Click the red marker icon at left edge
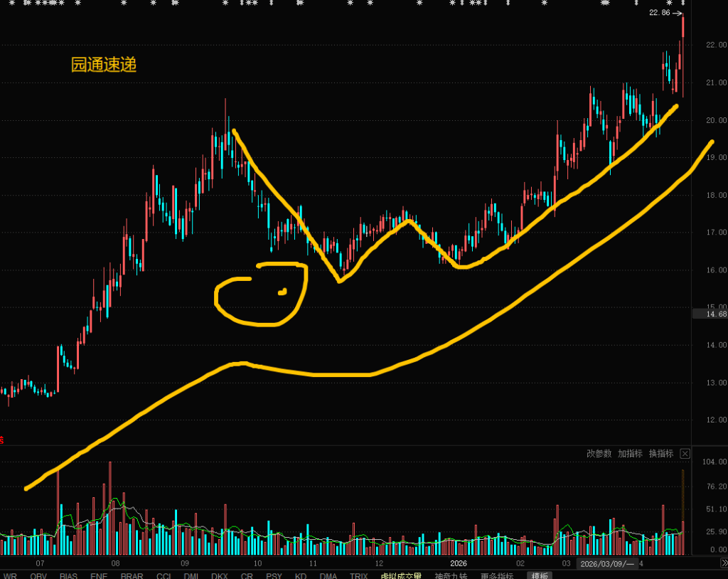Image resolution: width=728 pixels, height=579 pixels. tap(2, 440)
